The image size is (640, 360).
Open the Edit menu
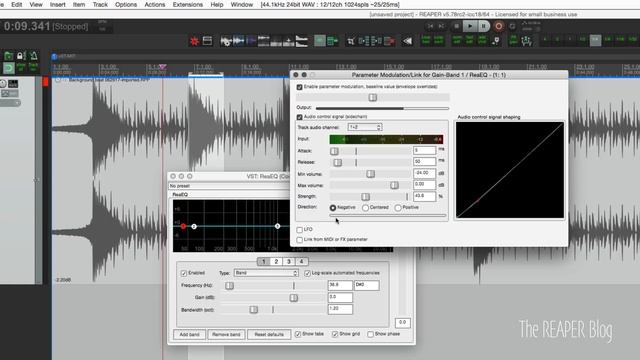click(17, 4)
